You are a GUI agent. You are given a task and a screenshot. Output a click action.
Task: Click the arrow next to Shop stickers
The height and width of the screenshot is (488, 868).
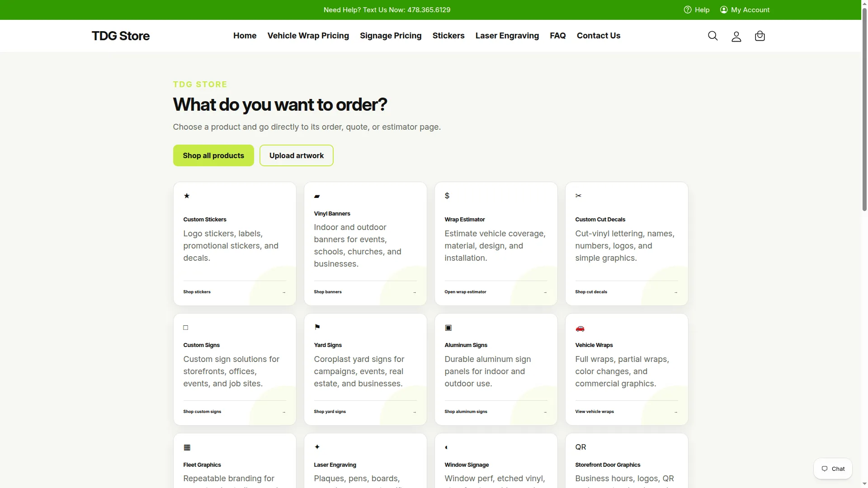point(284,292)
